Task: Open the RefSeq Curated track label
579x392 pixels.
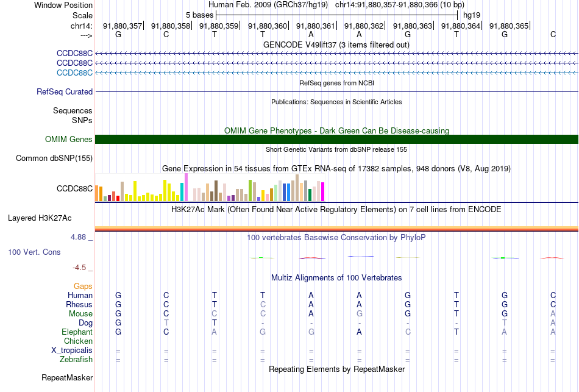Action: pos(64,91)
